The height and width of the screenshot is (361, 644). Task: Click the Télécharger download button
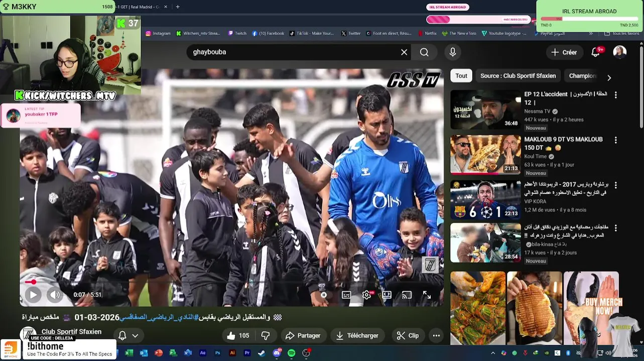coord(357,335)
